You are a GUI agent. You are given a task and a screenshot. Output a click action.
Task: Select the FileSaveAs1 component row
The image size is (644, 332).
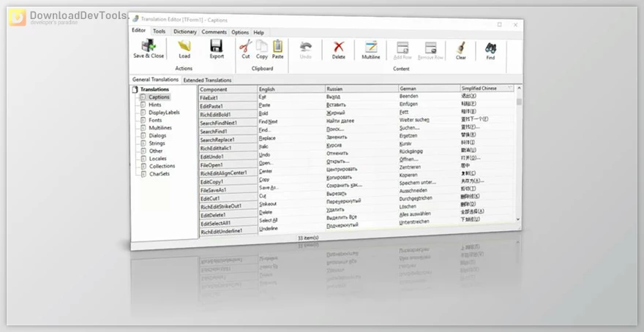(228, 190)
